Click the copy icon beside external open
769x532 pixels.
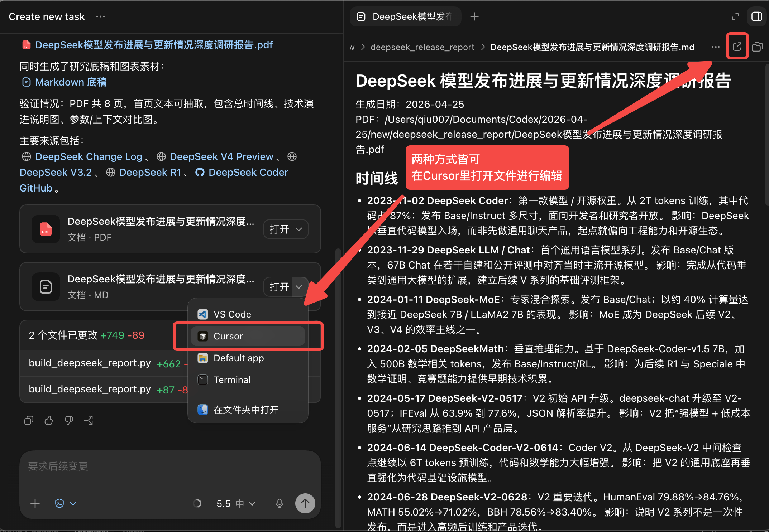pyautogui.click(x=758, y=47)
